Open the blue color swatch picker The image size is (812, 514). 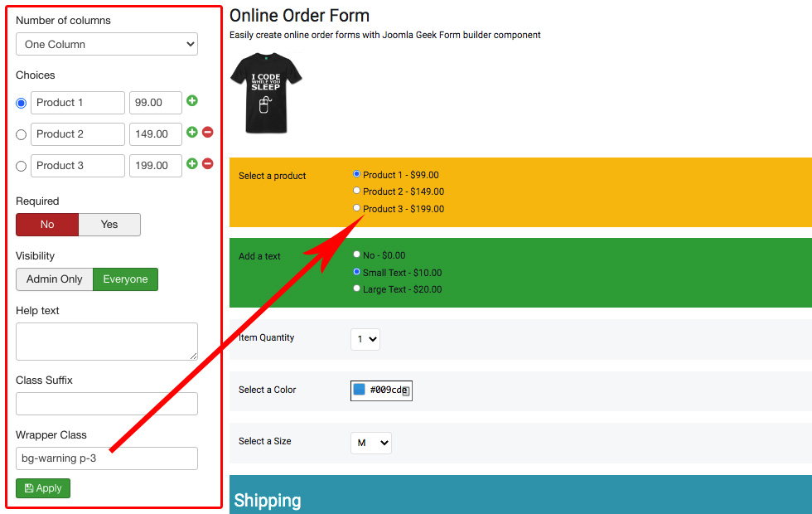(359, 389)
